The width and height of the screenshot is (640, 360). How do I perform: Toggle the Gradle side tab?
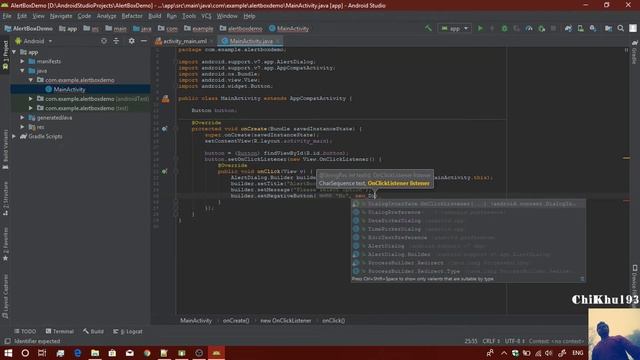coord(635,52)
